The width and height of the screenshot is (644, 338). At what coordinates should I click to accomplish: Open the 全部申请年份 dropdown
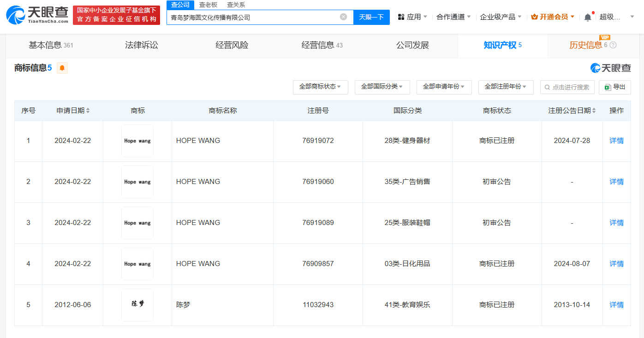(444, 87)
